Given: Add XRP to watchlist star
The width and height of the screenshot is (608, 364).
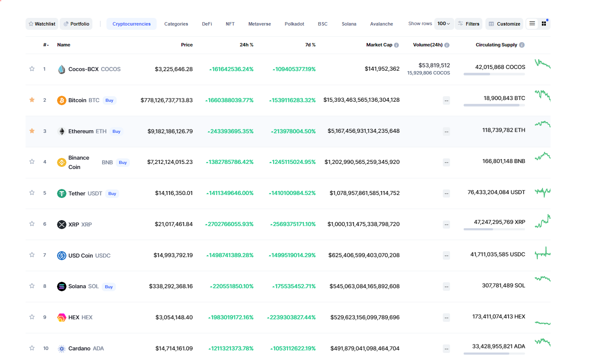Looking at the screenshot, I should [x=32, y=224].
